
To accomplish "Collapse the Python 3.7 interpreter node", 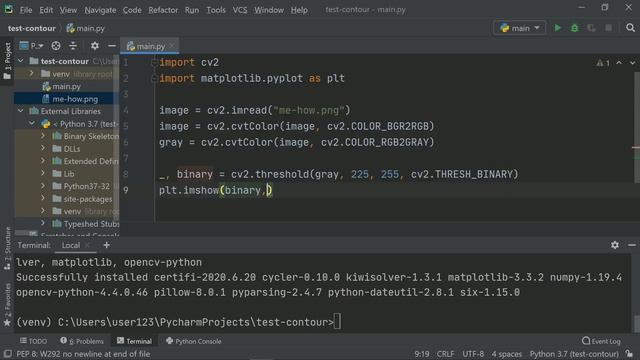I will coord(32,124).
